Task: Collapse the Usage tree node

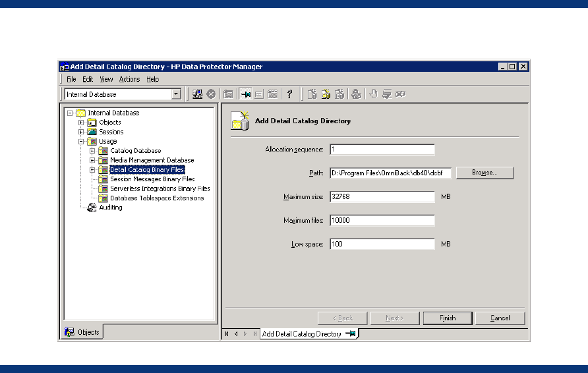Action: (x=81, y=141)
